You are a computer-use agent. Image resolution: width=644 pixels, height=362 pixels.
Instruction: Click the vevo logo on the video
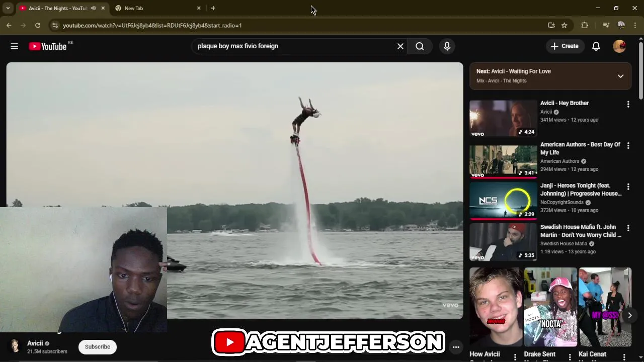pyautogui.click(x=450, y=305)
